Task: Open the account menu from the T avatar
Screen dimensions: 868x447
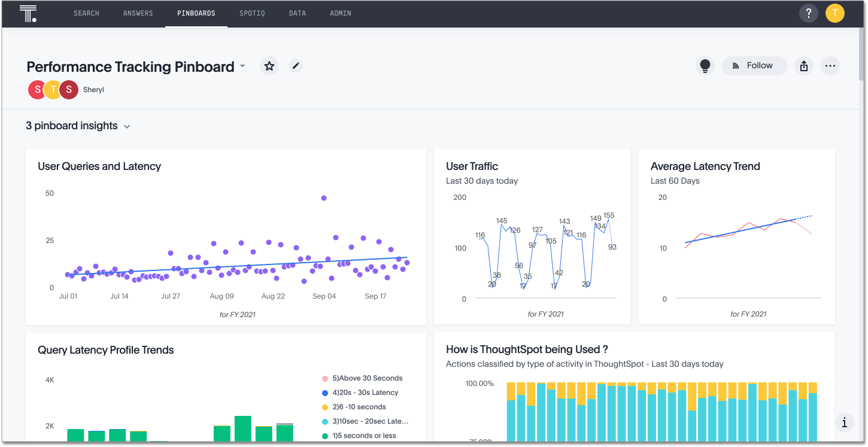Action: [x=834, y=13]
